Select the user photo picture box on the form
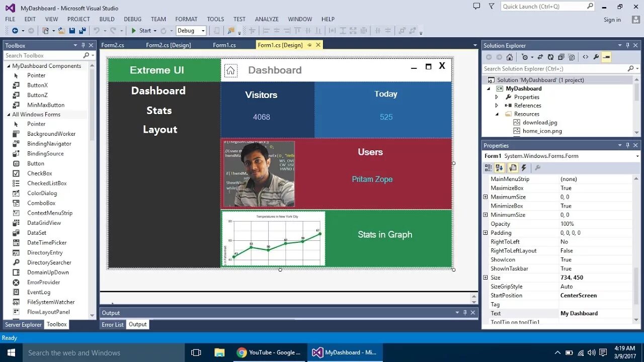This screenshot has height=362, width=644. click(259, 174)
